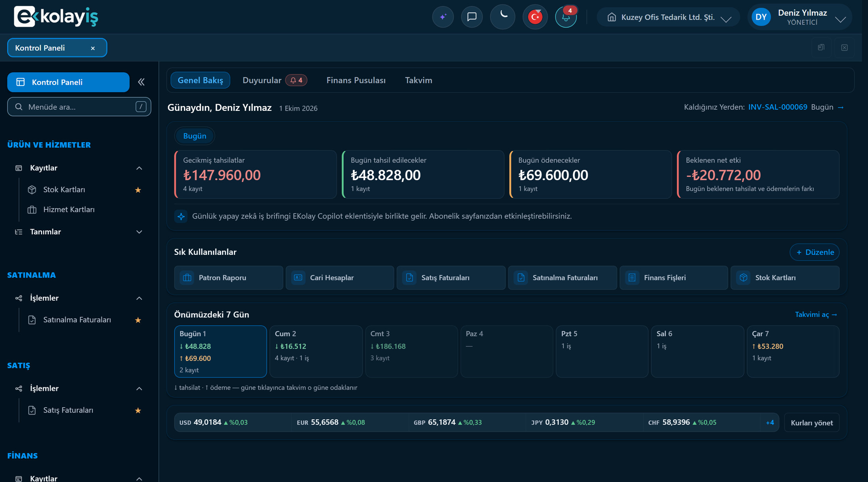Select the Genel Bakış tab

click(x=200, y=80)
